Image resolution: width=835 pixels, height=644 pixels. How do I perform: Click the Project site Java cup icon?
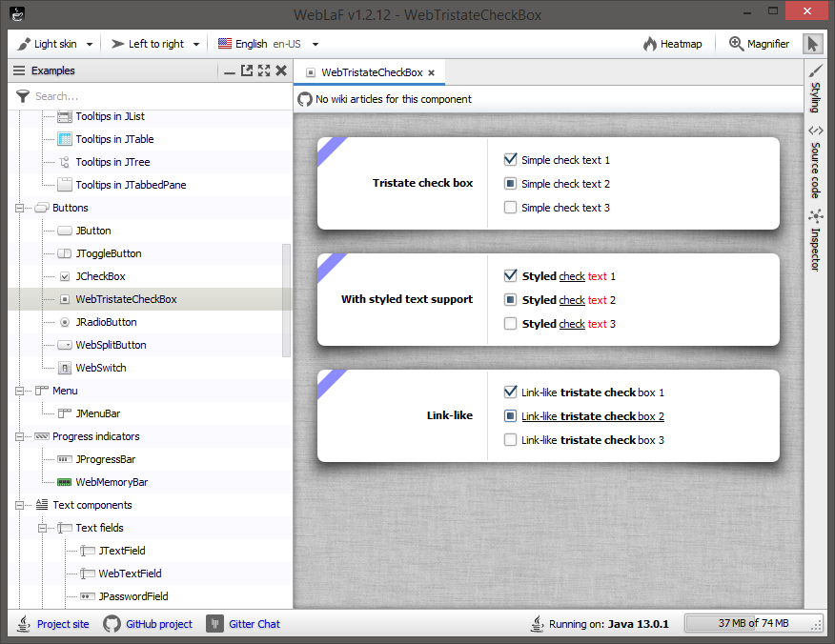(x=24, y=624)
